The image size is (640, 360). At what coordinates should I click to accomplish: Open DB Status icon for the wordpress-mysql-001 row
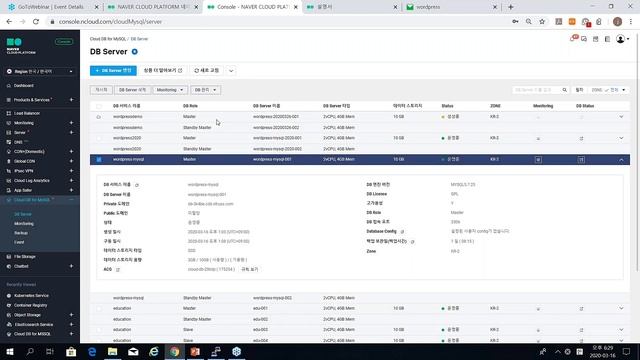pos(581,160)
